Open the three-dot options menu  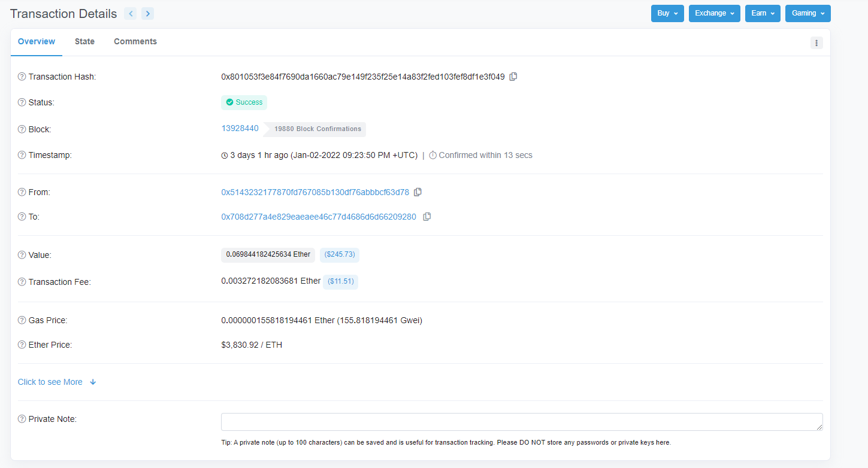click(816, 42)
